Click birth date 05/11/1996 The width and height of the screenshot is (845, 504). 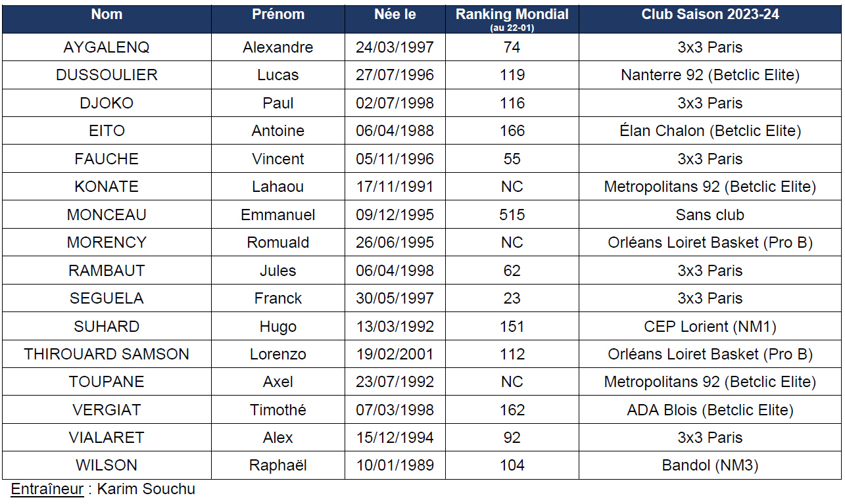point(395,159)
